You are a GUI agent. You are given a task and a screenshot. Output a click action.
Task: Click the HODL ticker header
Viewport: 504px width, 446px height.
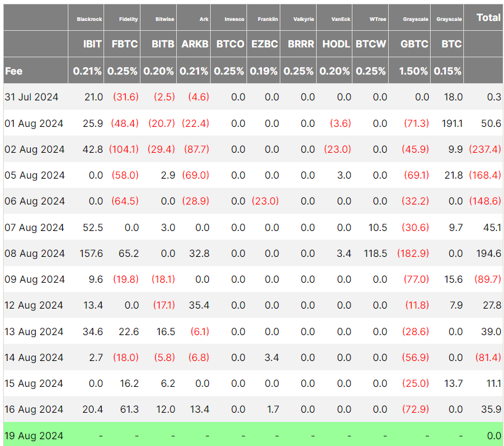coord(336,44)
